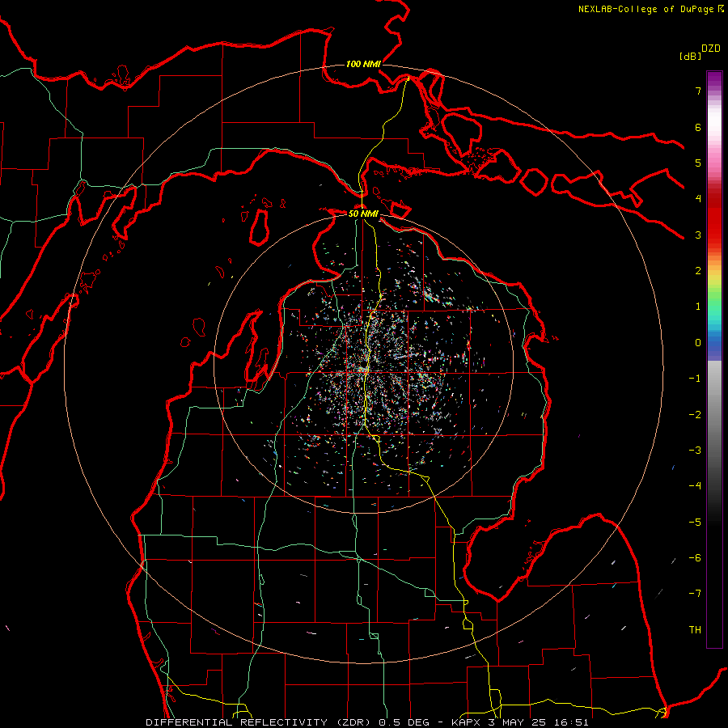Click the TH label on the scale
This screenshot has width=728, height=728.
pyautogui.click(x=695, y=629)
